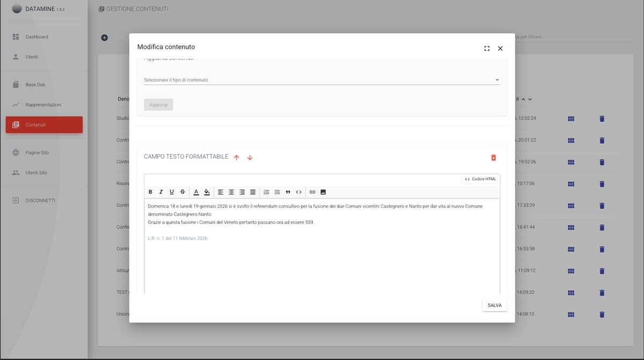Open the Selezionare il tipo di contenuto dropdown
This screenshot has height=360, width=644.
pos(322,80)
